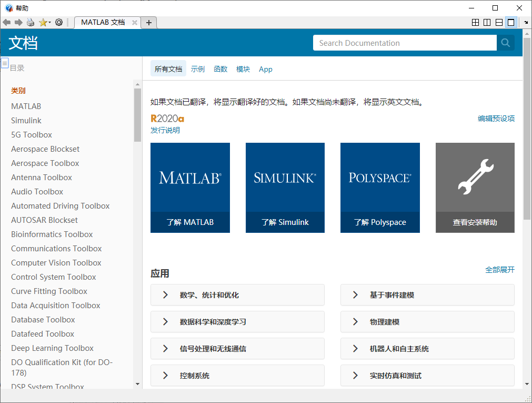Open Control System Toolbox link
The height and width of the screenshot is (403, 532).
54,277
